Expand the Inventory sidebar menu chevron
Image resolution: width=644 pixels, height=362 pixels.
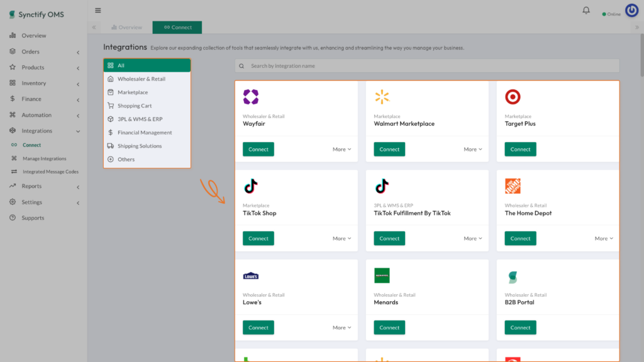click(78, 84)
